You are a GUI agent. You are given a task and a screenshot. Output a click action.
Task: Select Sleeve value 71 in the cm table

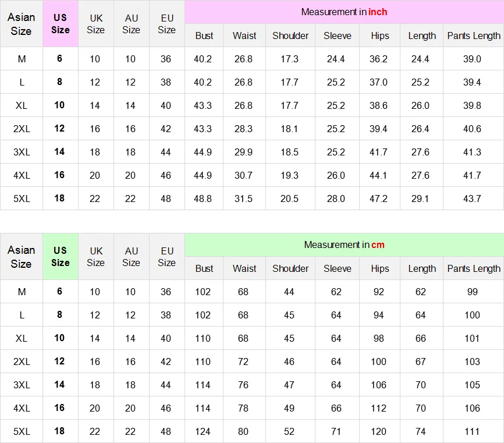(336, 431)
